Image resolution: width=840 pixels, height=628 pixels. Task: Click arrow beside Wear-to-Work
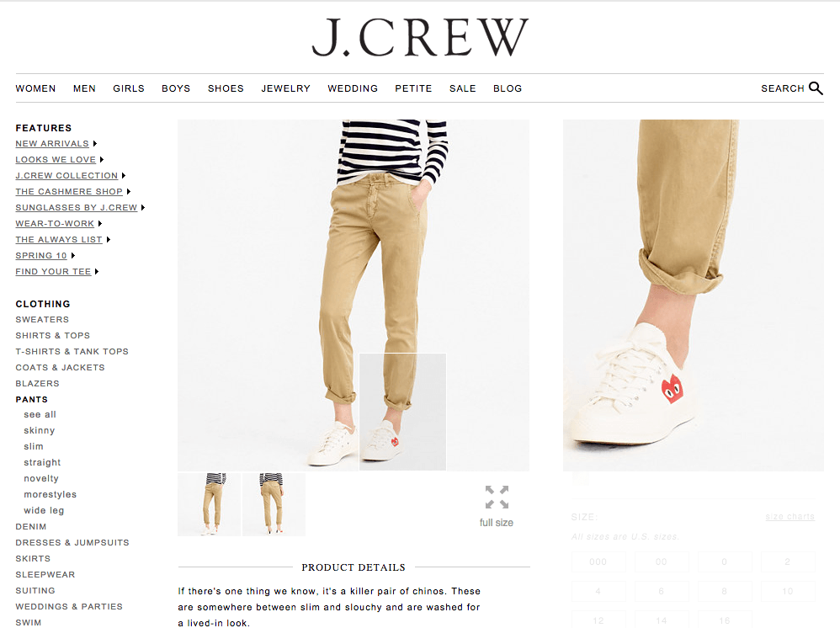[100, 223]
